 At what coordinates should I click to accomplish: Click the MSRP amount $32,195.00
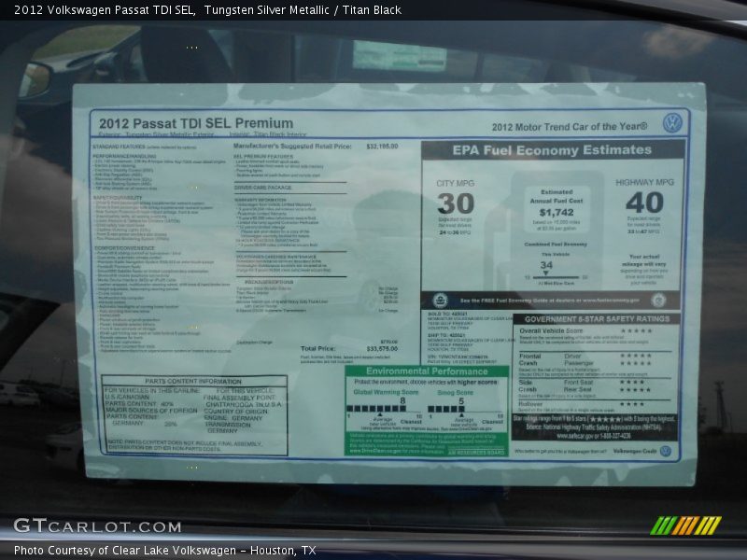pos(382,147)
